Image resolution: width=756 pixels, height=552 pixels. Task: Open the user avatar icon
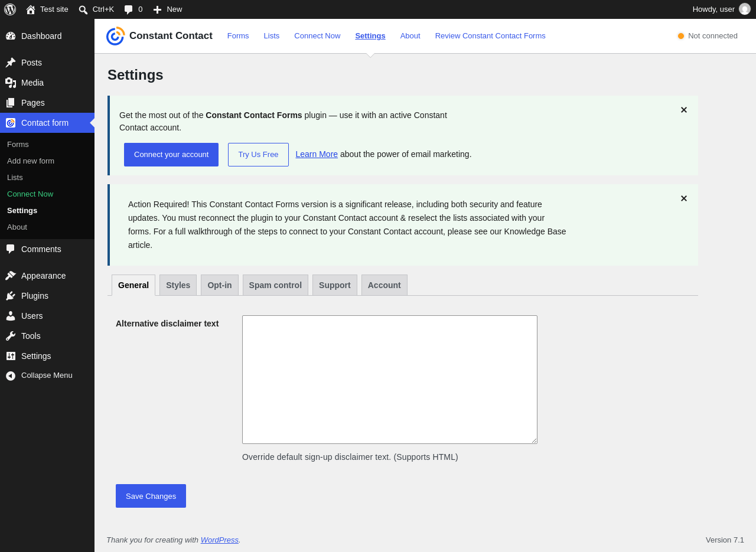(745, 9)
